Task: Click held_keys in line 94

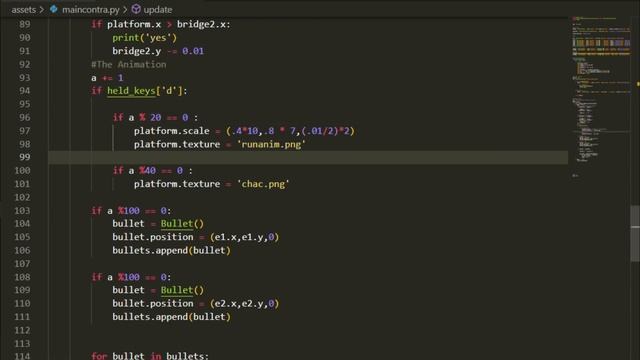Action: tap(131, 91)
